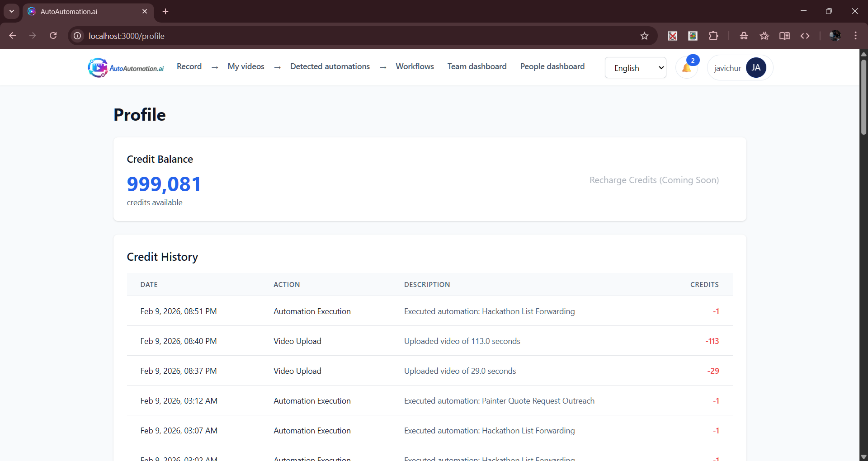Screen dimensions: 868x461
Task: Open the red X extension icon
Action: click(x=673, y=36)
